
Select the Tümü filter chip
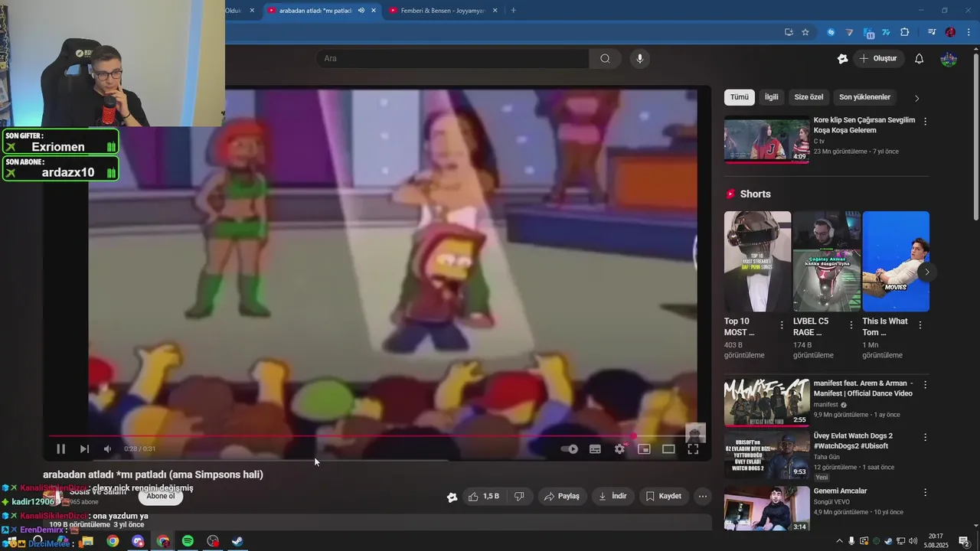(x=740, y=97)
